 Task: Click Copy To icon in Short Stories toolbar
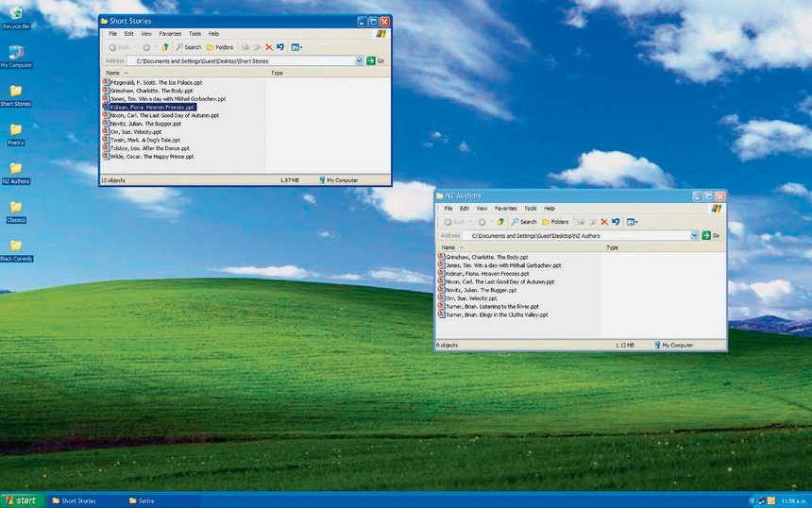pyautogui.click(x=258, y=47)
